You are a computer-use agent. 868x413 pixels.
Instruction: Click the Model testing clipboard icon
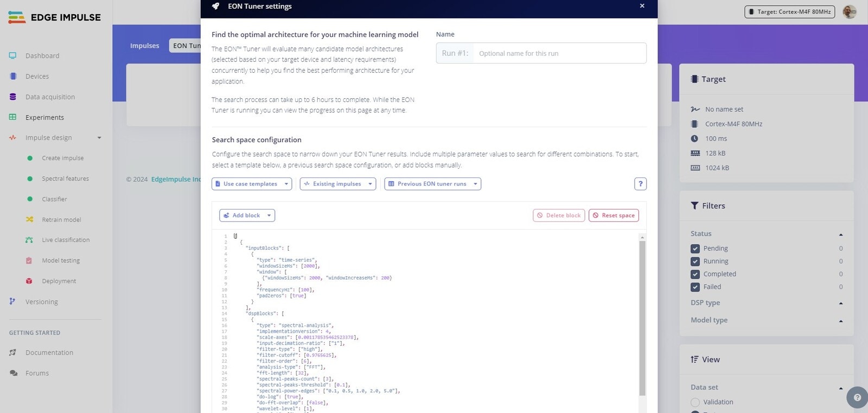[x=29, y=260]
